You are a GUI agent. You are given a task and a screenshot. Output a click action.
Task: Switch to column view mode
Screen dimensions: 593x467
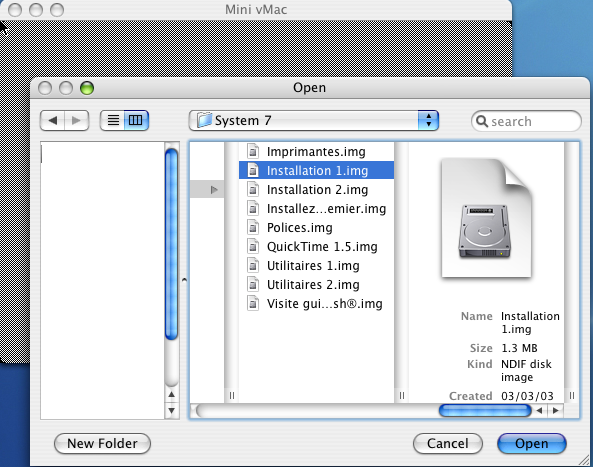(x=136, y=120)
